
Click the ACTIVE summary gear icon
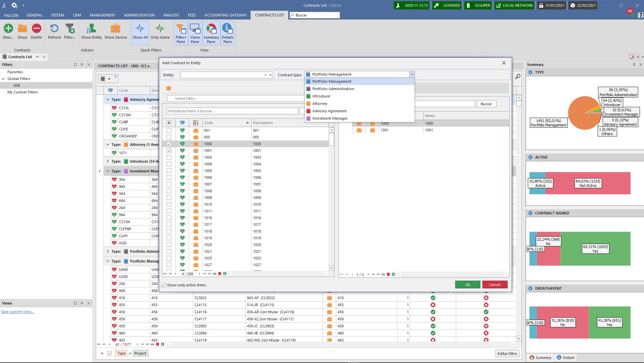530,157
